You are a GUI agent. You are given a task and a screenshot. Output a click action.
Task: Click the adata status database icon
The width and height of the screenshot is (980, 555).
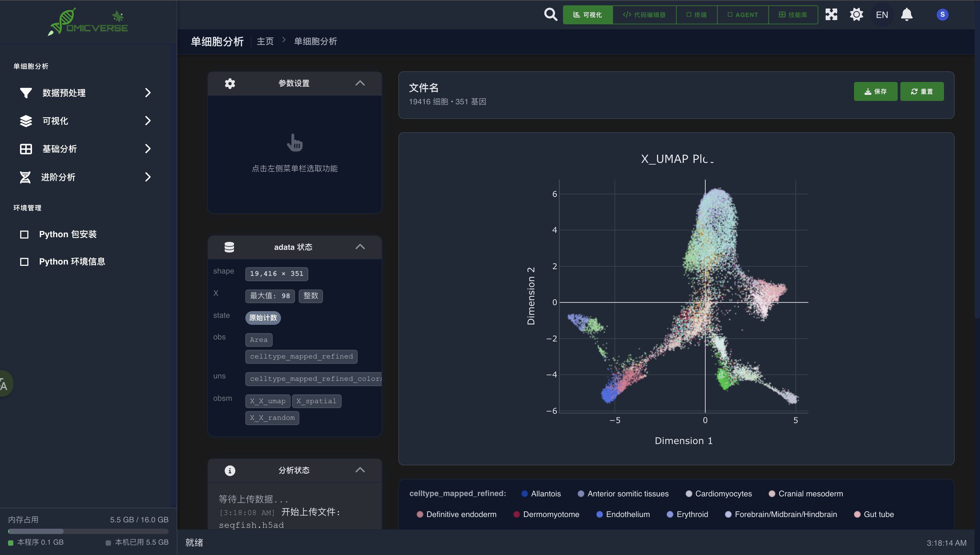click(x=229, y=247)
